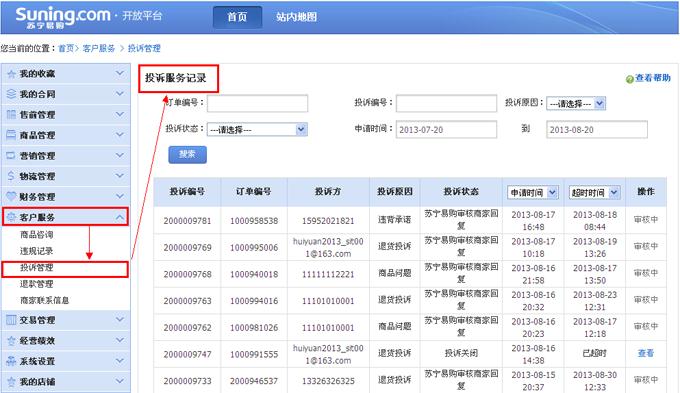Click the start date field 2013-07-20
Screen dimensions: 680x393
pyautogui.click(x=446, y=129)
